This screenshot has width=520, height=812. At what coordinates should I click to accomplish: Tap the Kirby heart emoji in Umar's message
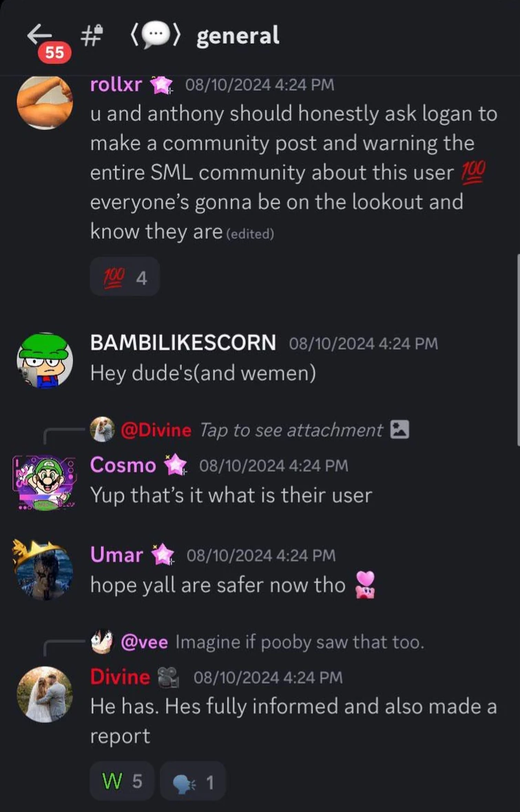coord(365,585)
